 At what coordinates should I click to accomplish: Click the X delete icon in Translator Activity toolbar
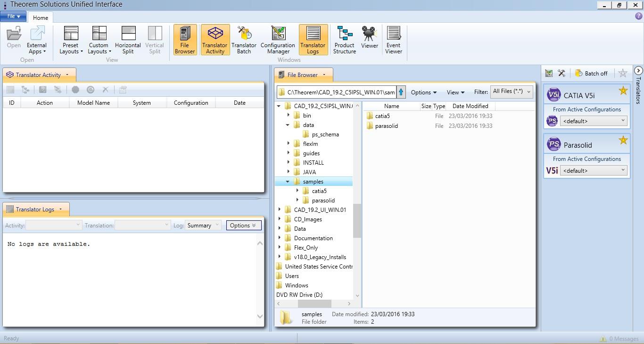click(x=106, y=90)
